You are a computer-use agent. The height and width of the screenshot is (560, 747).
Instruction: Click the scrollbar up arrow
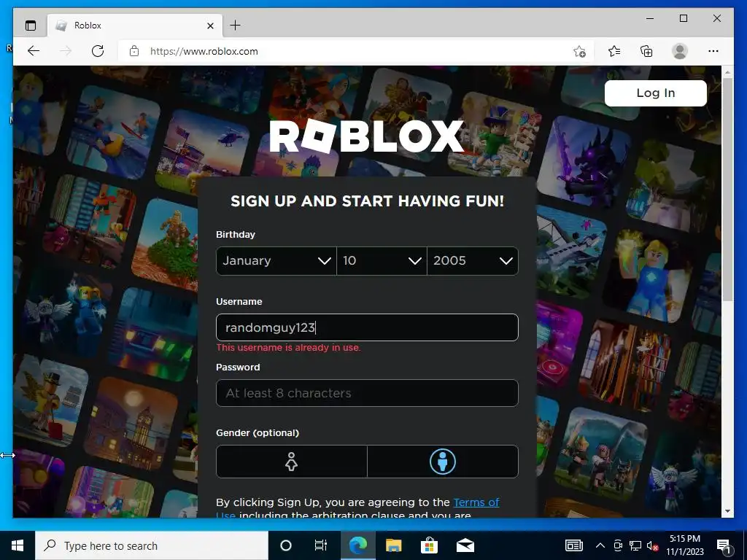click(727, 72)
